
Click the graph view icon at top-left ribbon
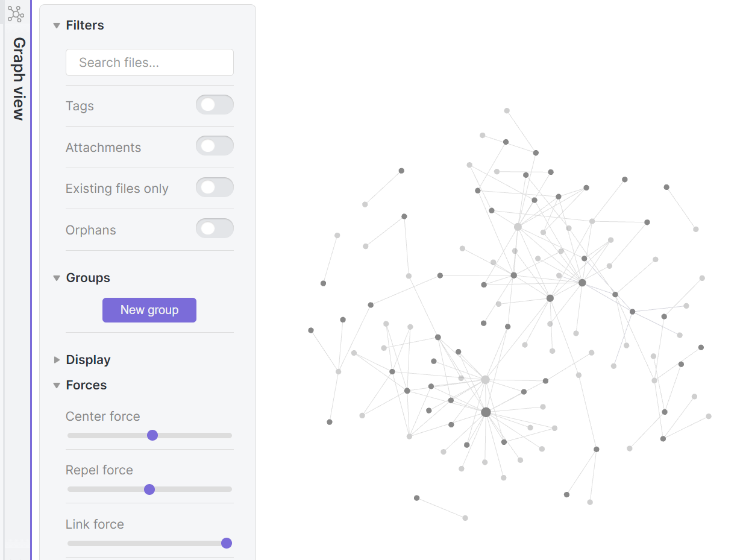click(x=15, y=14)
